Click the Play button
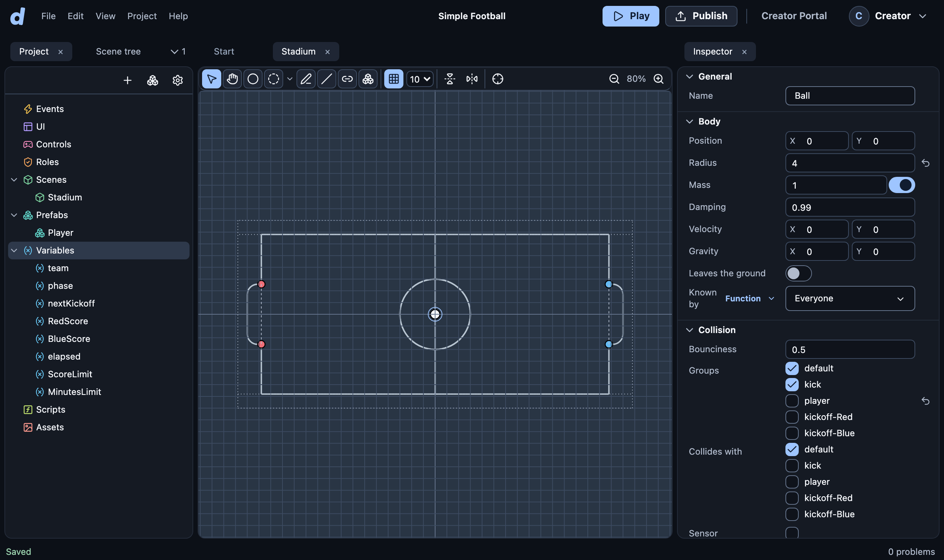This screenshot has height=560, width=944. coord(631,16)
